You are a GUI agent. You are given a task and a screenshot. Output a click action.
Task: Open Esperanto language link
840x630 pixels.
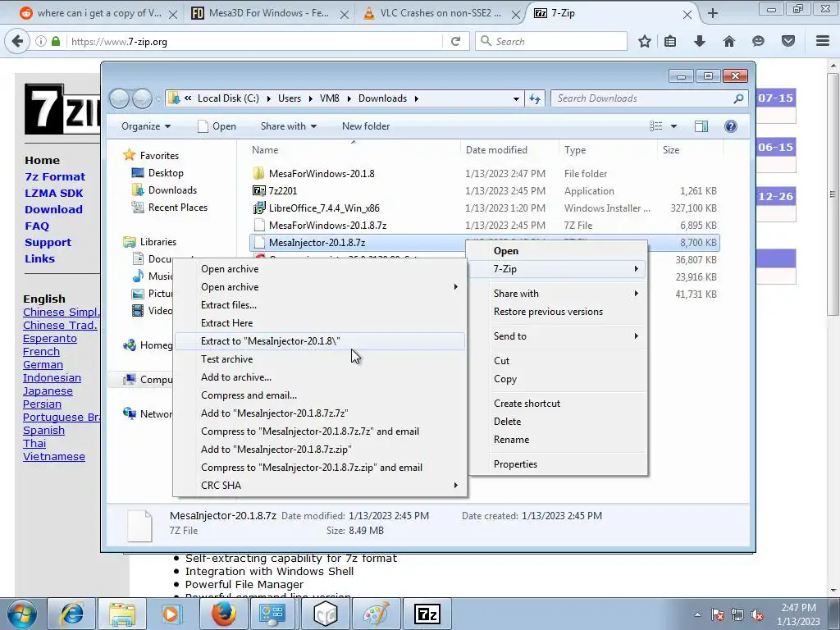pos(50,339)
